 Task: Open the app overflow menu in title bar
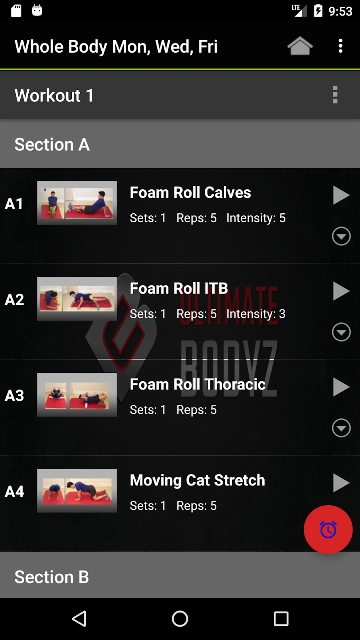coord(340,46)
